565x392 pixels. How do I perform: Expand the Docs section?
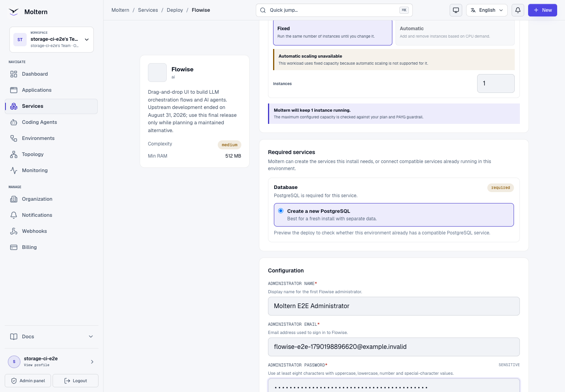tap(51, 337)
